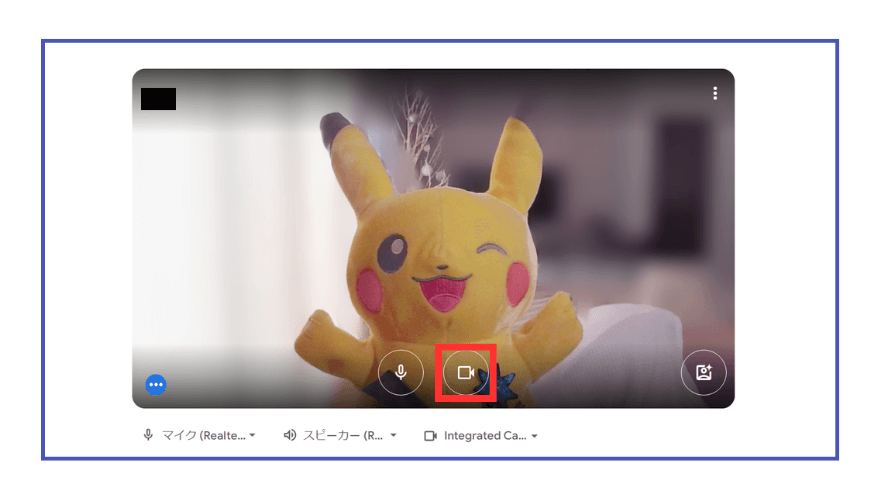Select the マイク (Realte... text label

click(x=204, y=436)
